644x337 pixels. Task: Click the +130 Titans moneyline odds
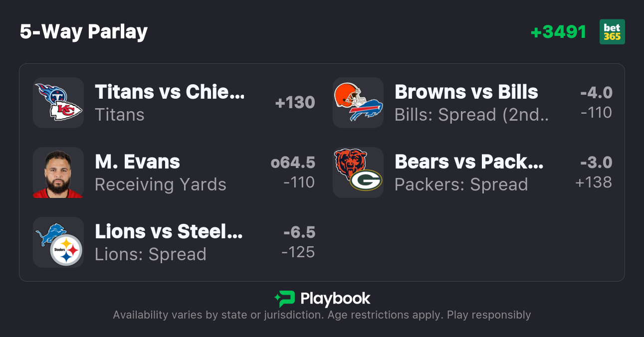click(295, 103)
